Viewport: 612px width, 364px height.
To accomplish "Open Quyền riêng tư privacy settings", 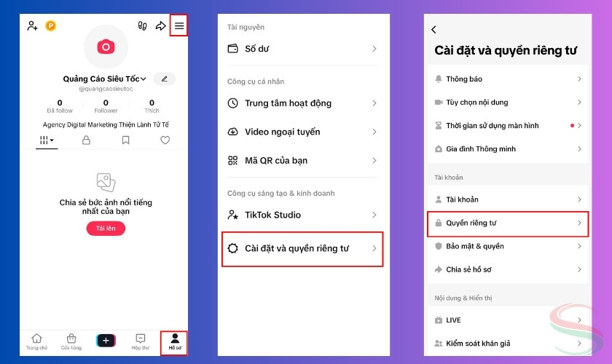I will (x=508, y=224).
